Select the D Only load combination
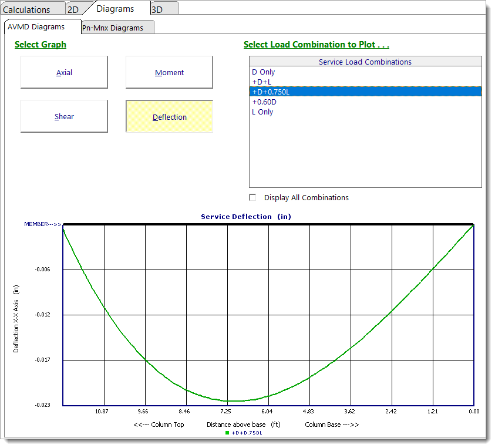This screenshot has width=495, height=448. point(264,72)
